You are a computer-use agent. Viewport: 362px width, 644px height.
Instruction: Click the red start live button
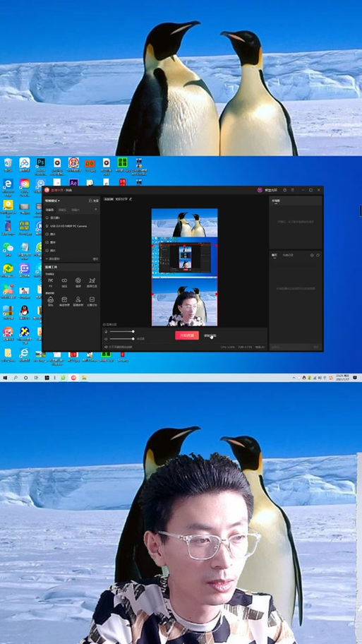coord(187,335)
